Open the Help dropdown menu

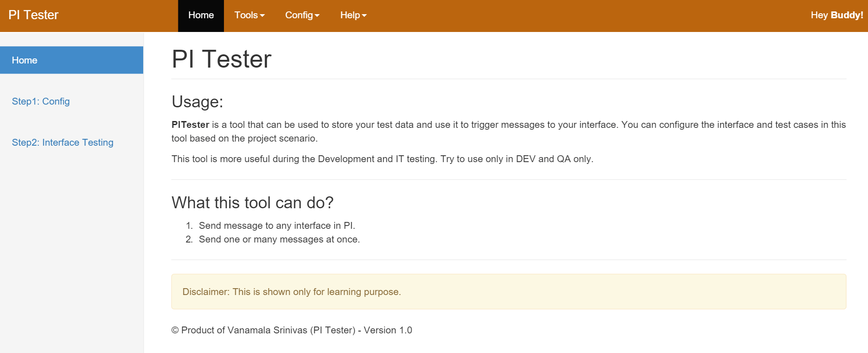point(353,16)
